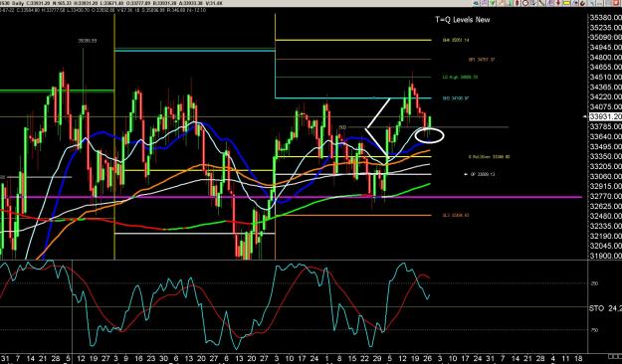
Task: Click the 32770.00 price axis label
Action: (x=606, y=196)
